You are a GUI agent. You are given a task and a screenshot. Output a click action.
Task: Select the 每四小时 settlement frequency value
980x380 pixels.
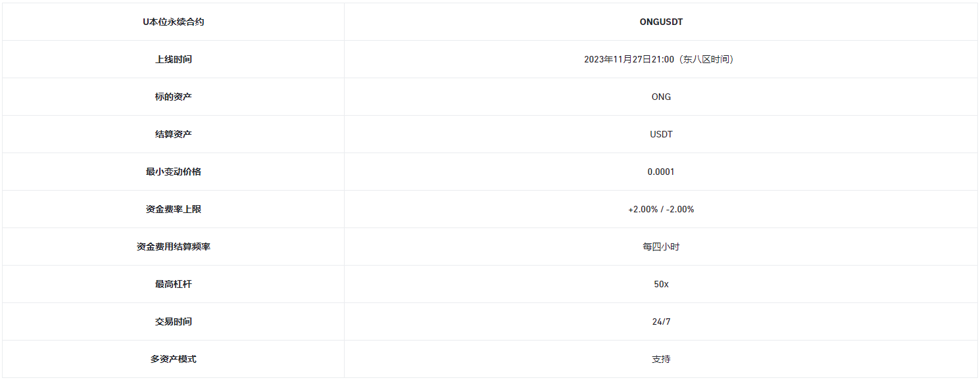point(661,247)
